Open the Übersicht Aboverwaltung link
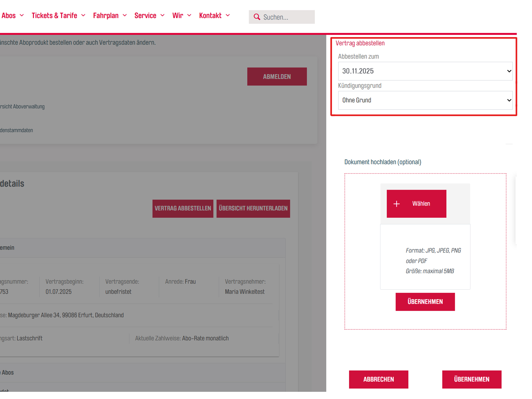 click(22, 107)
